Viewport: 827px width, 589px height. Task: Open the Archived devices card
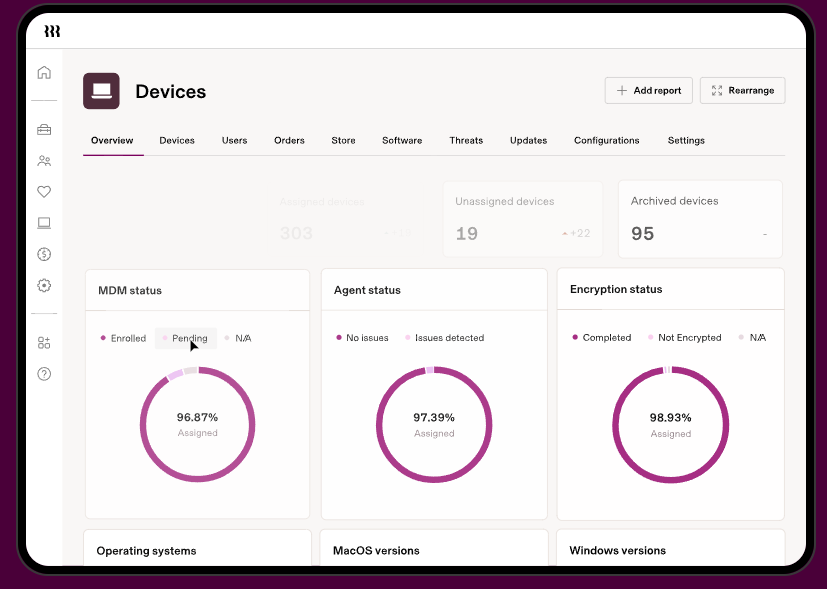coord(700,218)
